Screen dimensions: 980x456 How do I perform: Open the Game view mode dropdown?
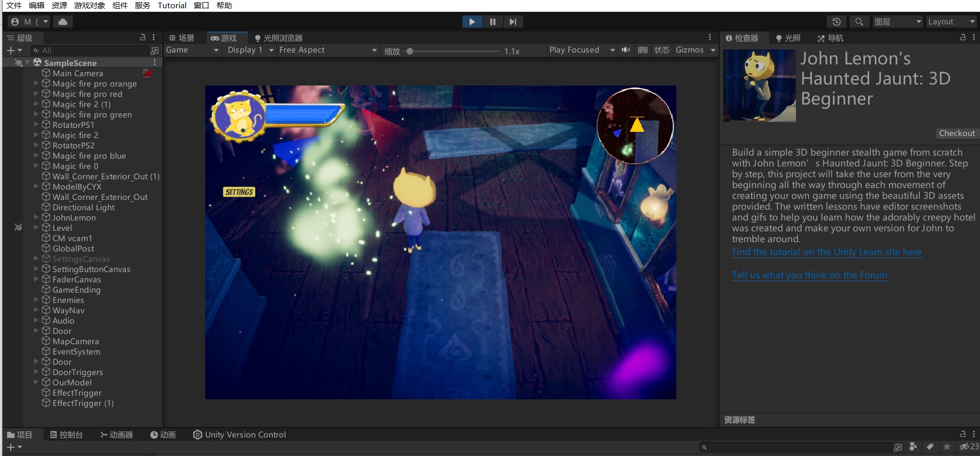click(x=193, y=50)
